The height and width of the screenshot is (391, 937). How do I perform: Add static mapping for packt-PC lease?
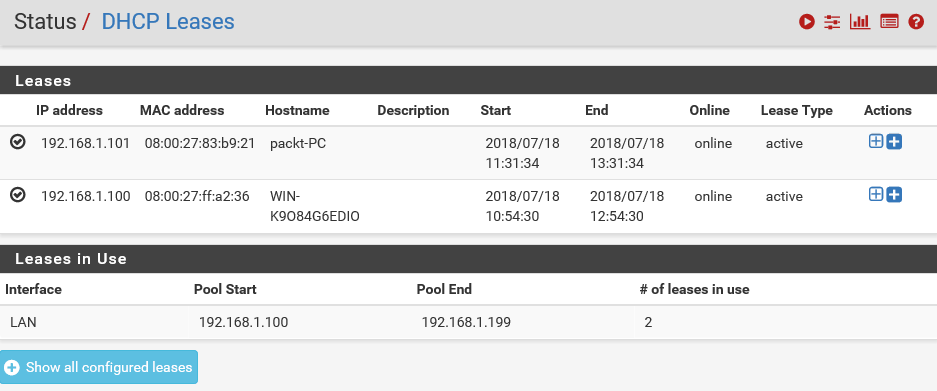pos(875,142)
